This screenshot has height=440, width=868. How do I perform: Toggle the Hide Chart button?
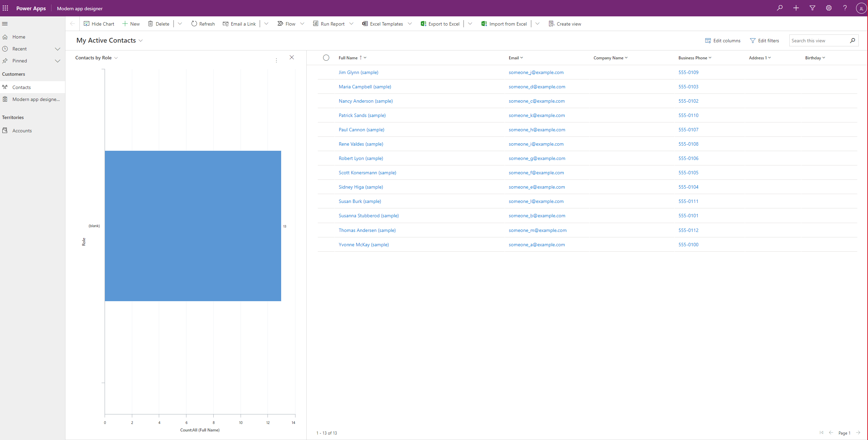(x=98, y=24)
